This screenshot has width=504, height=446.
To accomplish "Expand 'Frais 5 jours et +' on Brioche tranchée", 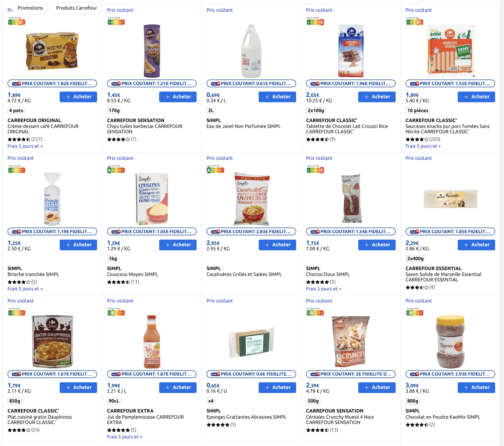I will (x=25, y=289).
